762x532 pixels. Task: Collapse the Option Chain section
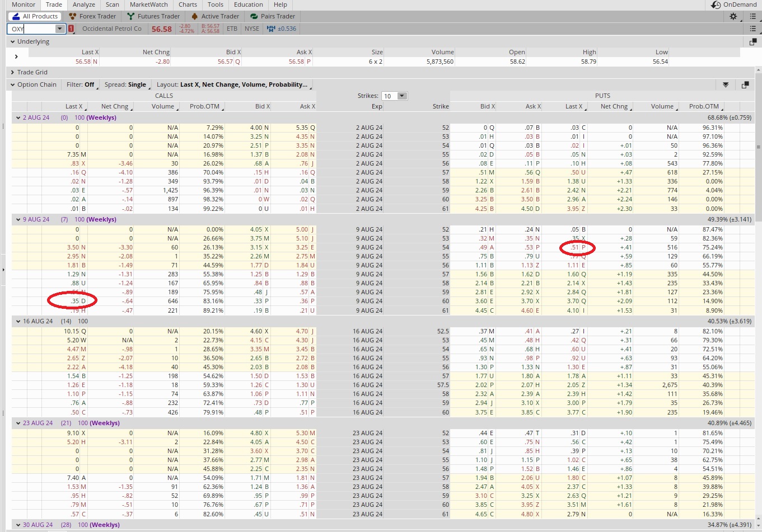(12, 85)
